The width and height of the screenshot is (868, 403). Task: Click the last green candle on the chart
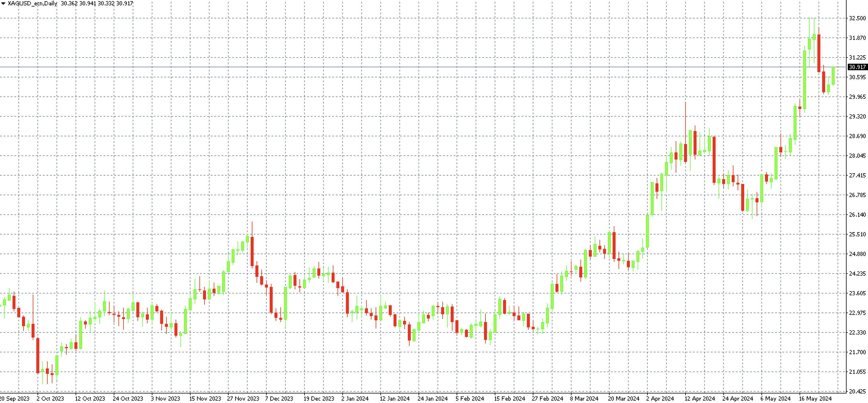coord(833,76)
